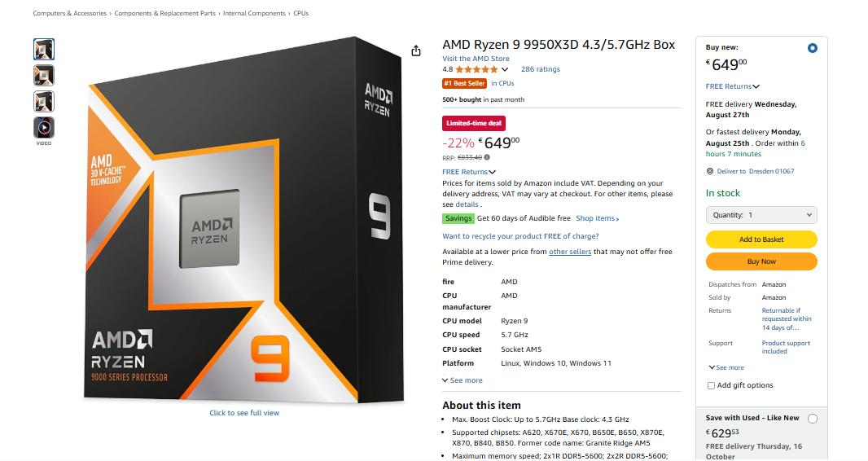Click the main product image for full view

243,220
